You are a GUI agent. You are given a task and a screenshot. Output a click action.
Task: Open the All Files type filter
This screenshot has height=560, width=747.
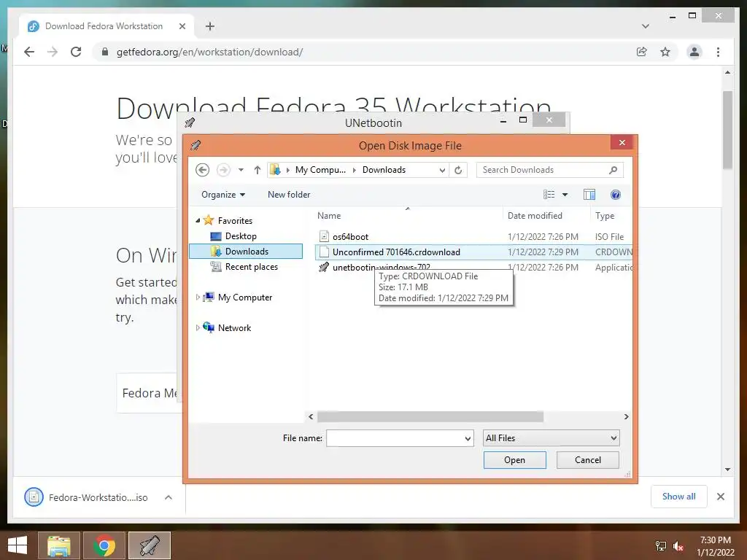click(551, 438)
